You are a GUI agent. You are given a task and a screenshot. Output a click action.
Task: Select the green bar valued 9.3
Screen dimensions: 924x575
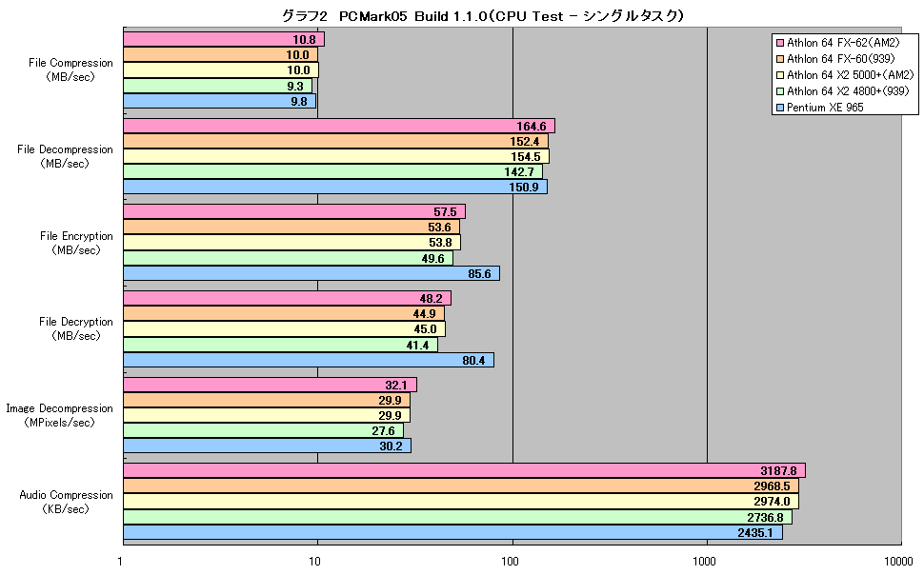pos(217,86)
